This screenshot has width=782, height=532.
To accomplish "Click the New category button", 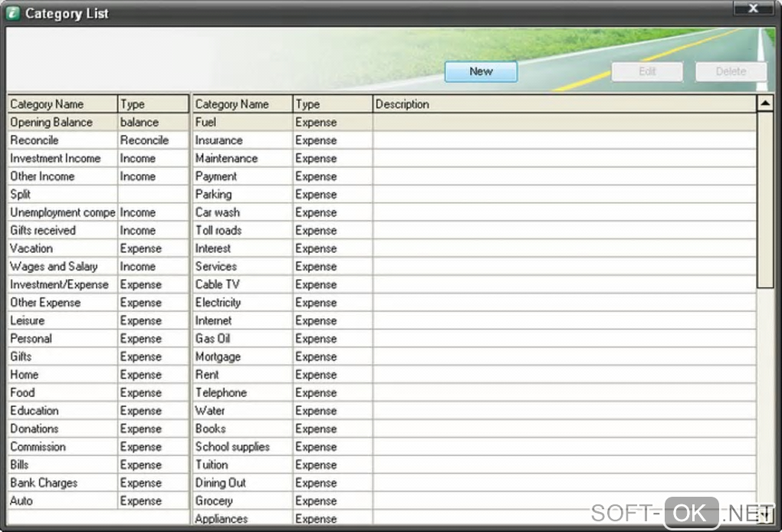I will point(481,71).
